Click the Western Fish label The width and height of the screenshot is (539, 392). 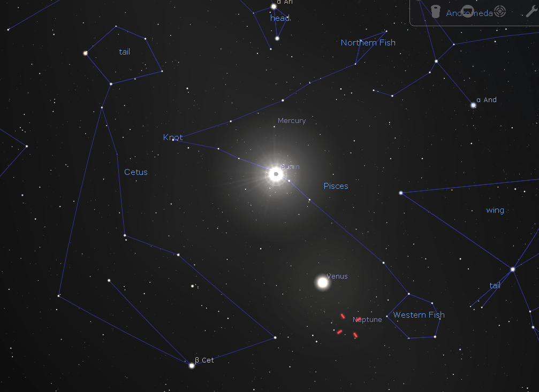pos(419,315)
